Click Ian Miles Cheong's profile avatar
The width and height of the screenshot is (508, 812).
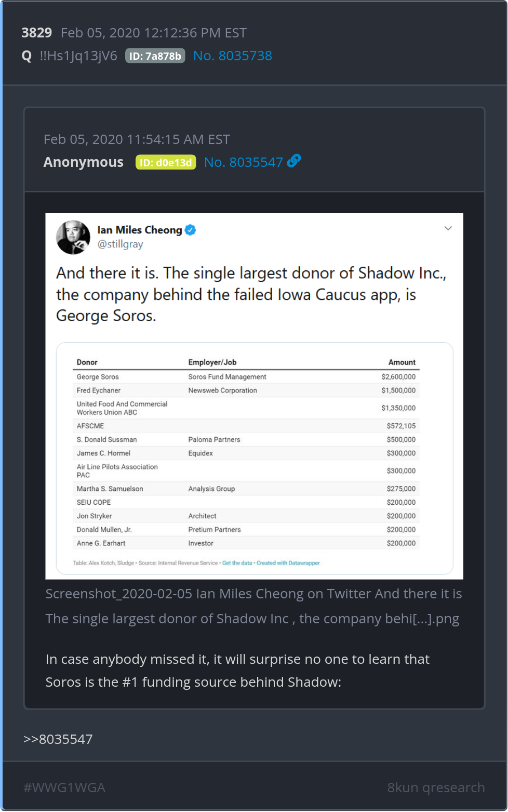73,237
